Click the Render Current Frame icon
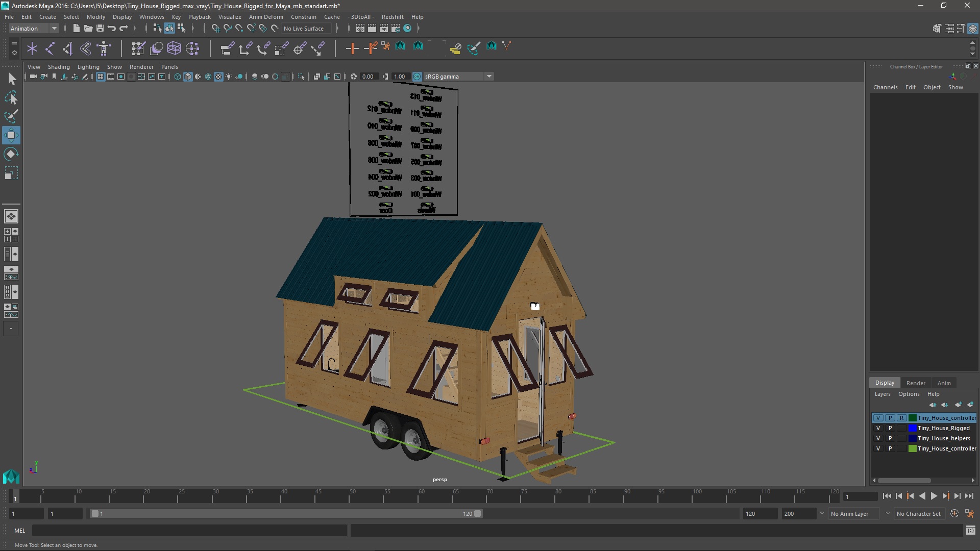 click(372, 29)
